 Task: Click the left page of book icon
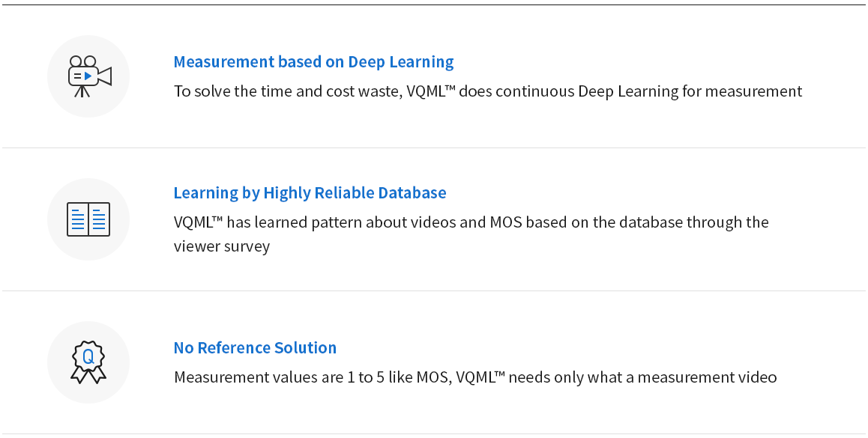click(x=77, y=219)
